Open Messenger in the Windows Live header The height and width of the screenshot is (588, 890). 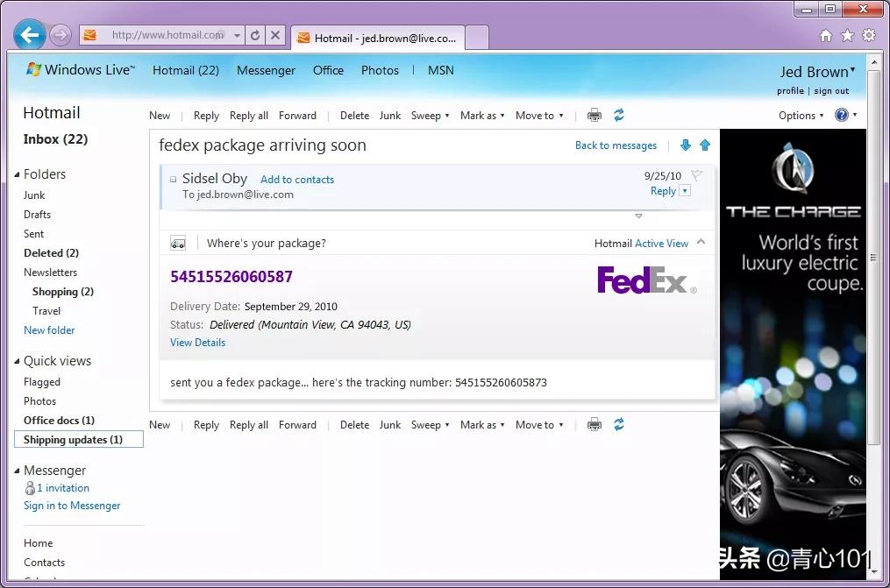[x=266, y=70]
